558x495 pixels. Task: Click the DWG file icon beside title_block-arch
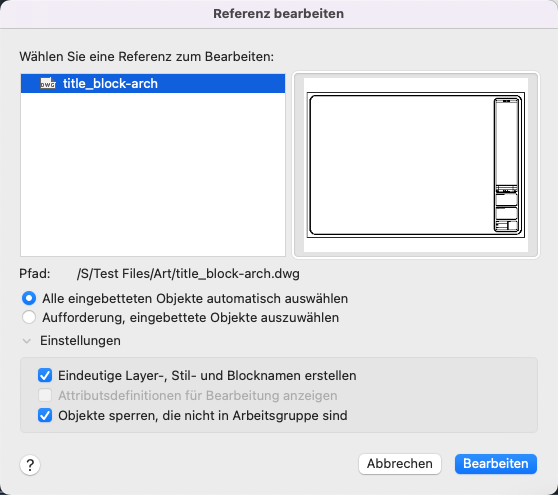click(x=48, y=83)
